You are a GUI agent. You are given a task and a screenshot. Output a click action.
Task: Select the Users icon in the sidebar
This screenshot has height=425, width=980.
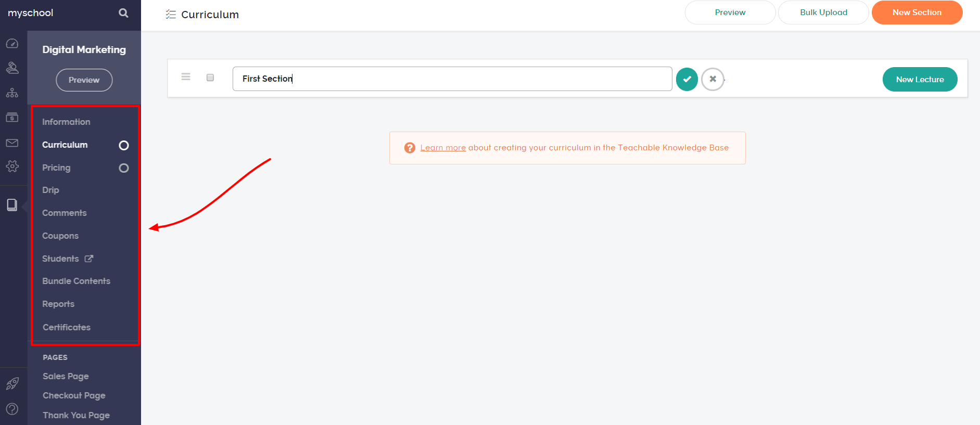(x=12, y=68)
